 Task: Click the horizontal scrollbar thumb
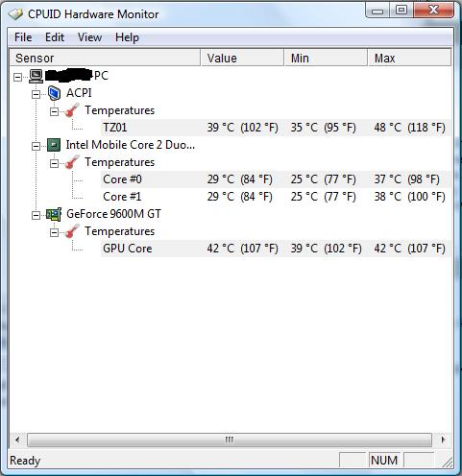(230, 440)
